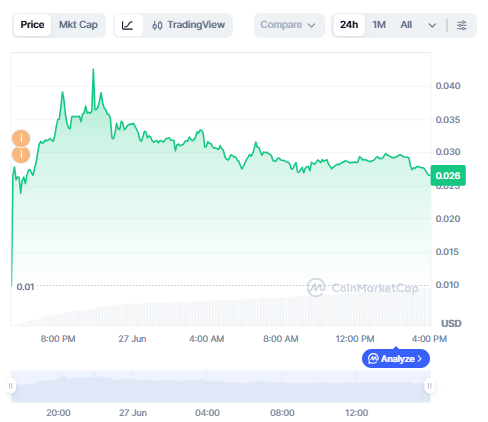Click the 20:00 navigator timeline label
The width and height of the screenshot is (488, 422).
point(58,413)
